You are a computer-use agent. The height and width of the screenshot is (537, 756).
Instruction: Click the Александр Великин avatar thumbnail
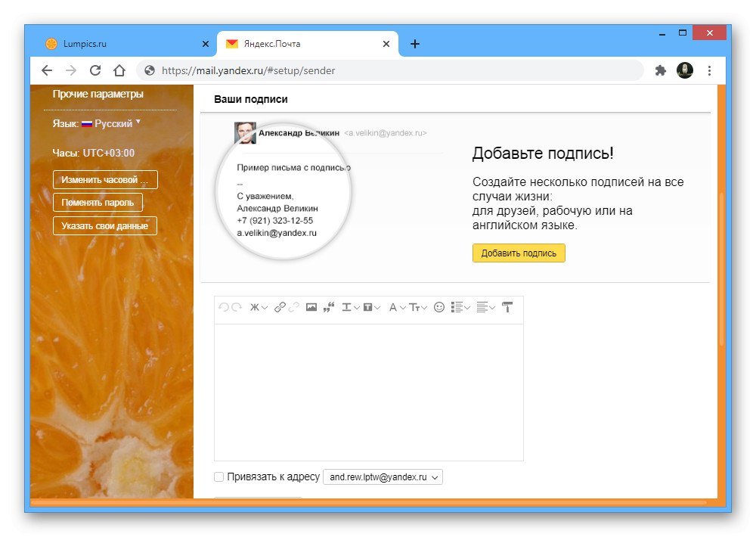pos(245,132)
